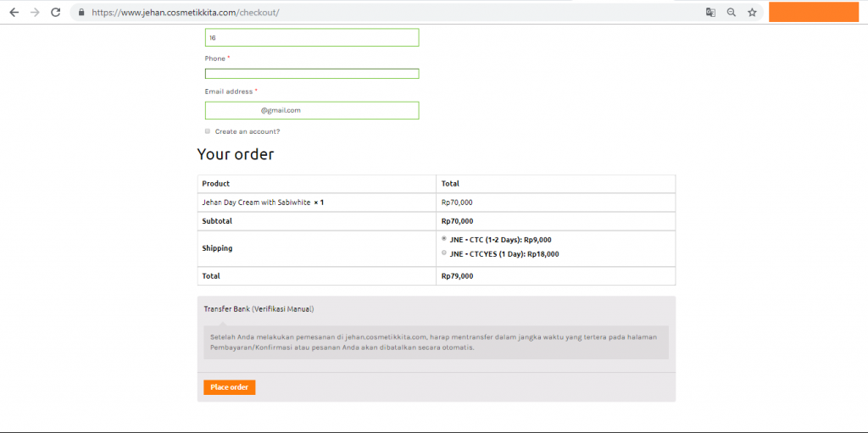Viewport: 868px width, 433px height.
Task: Click the Your order heading
Action: coord(236,154)
